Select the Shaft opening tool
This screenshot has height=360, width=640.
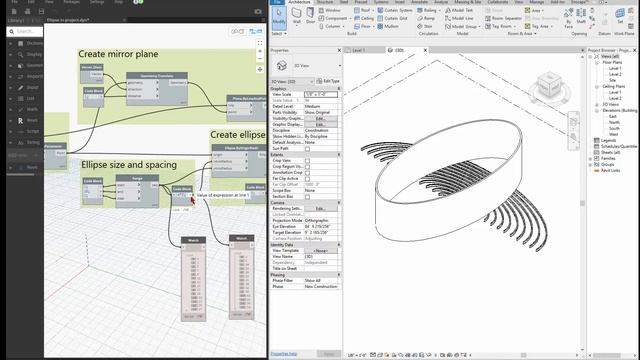coord(581,16)
